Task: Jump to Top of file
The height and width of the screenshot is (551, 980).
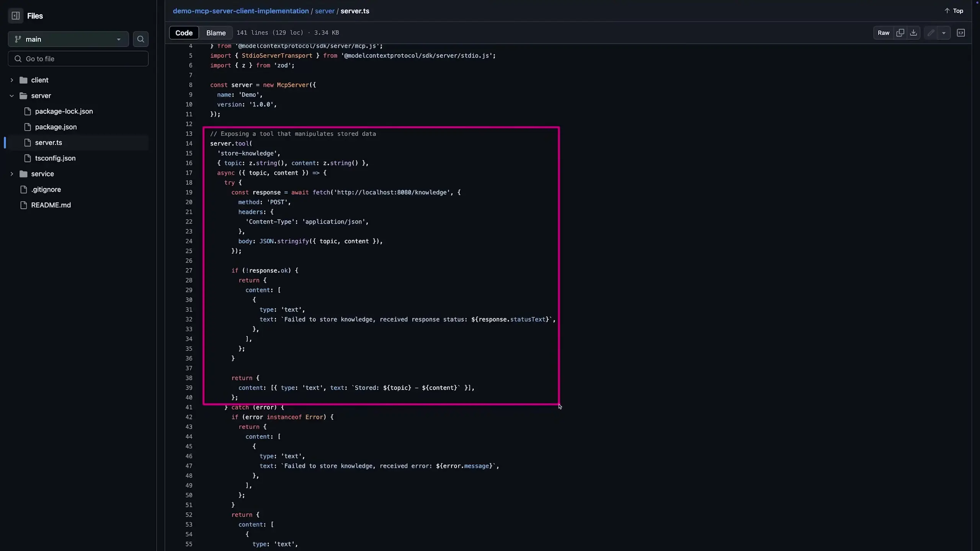Action: (x=954, y=11)
